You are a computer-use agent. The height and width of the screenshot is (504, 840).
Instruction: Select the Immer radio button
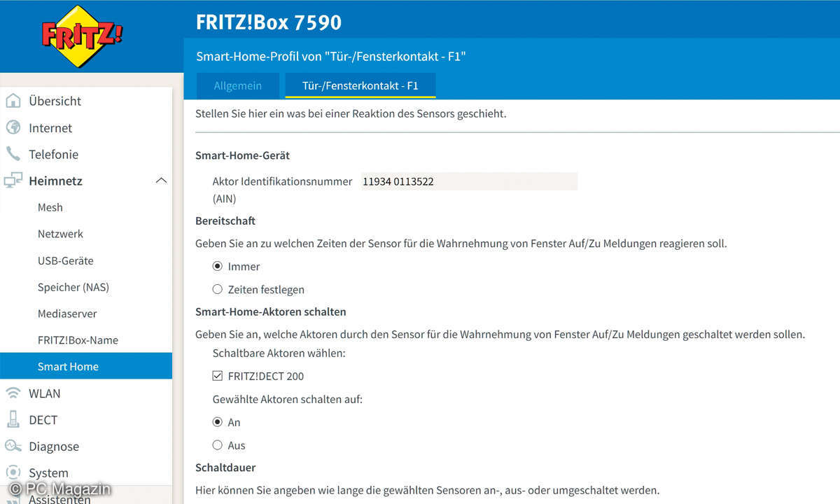point(217,266)
